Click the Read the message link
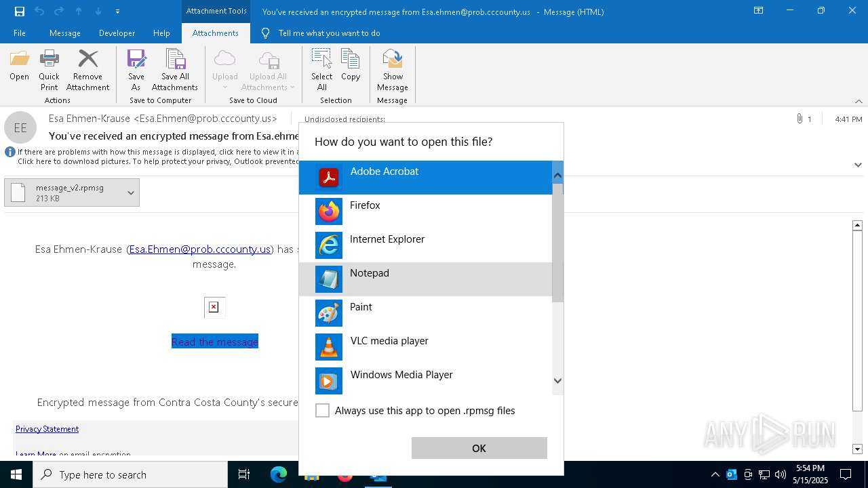868x488 pixels. [215, 342]
